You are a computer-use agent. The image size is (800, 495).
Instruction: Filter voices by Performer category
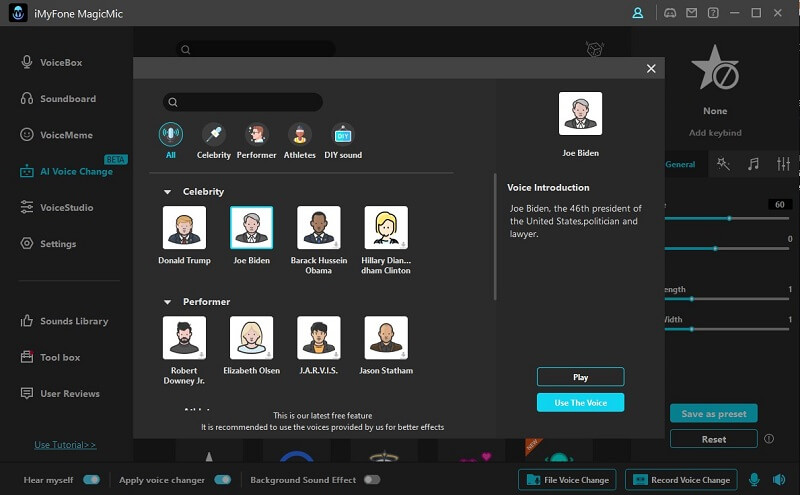tap(256, 141)
